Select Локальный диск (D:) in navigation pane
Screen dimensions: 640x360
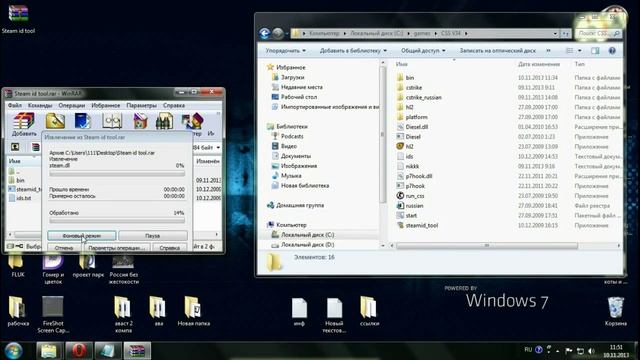(x=307, y=244)
